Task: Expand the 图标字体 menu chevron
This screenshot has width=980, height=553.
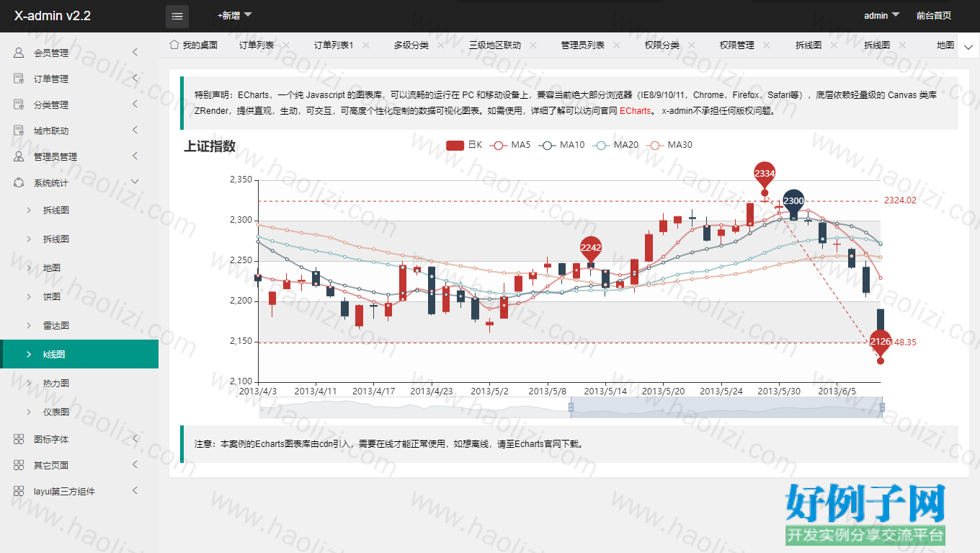Action: point(135,439)
